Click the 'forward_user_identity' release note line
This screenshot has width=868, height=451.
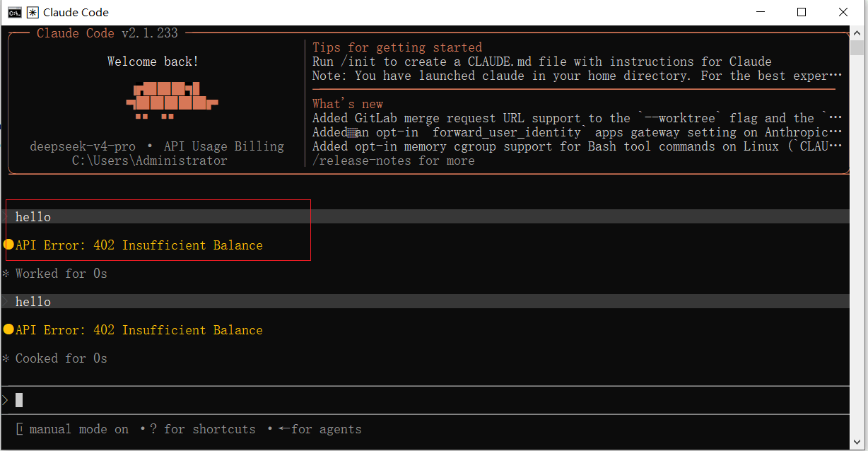[577, 132]
